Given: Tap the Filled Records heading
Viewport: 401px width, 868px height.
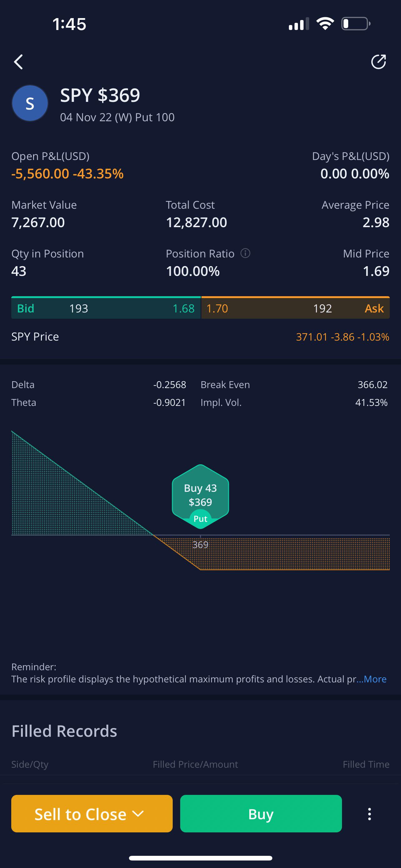Looking at the screenshot, I should pos(64,731).
